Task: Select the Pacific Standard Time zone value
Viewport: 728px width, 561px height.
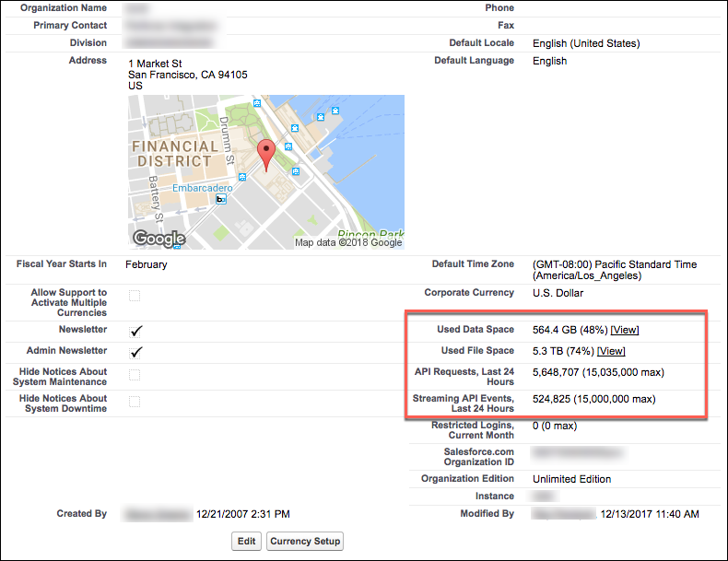Action: 615,270
